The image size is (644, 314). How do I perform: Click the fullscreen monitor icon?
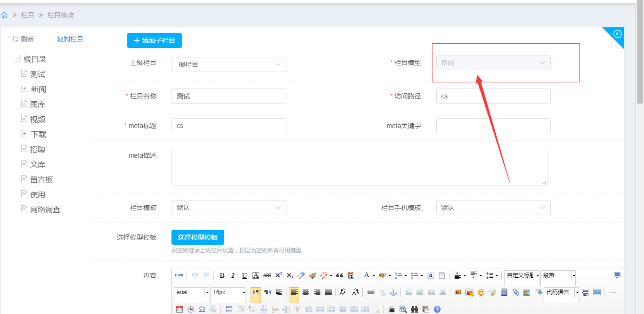point(617,275)
